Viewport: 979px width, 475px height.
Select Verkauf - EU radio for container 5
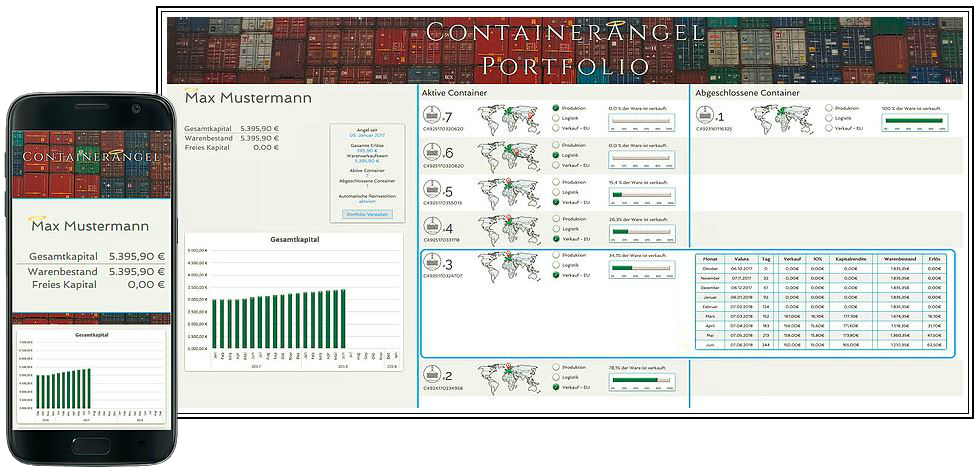click(x=557, y=201)
